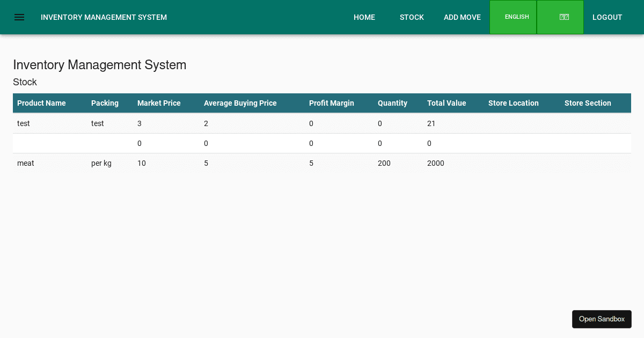
Task: Click the meat row total value 2000
Action: click(436, 163)
